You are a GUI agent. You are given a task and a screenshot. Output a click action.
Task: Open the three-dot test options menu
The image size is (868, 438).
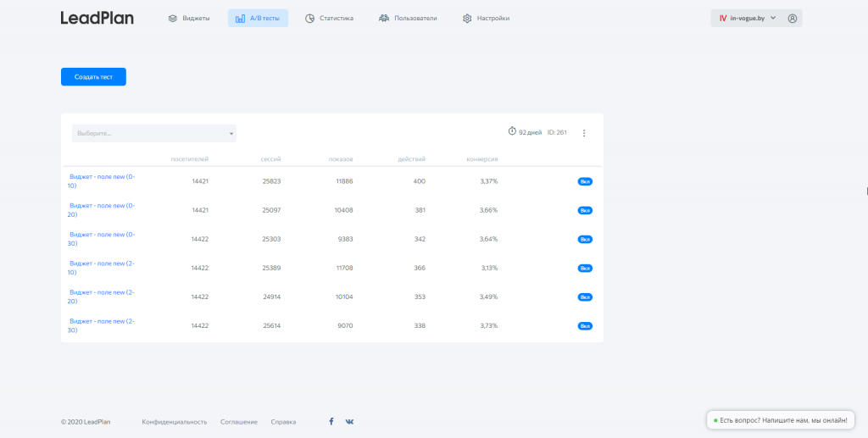click(584, 133)
